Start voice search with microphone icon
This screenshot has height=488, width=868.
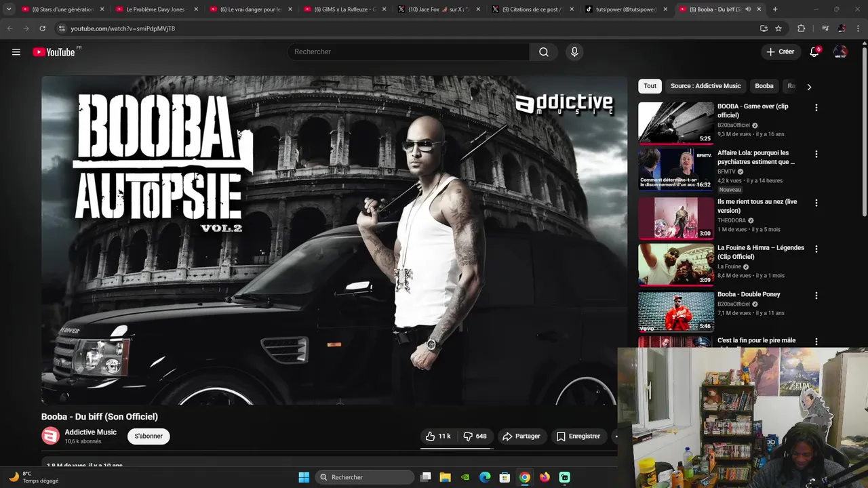point(574,52)
